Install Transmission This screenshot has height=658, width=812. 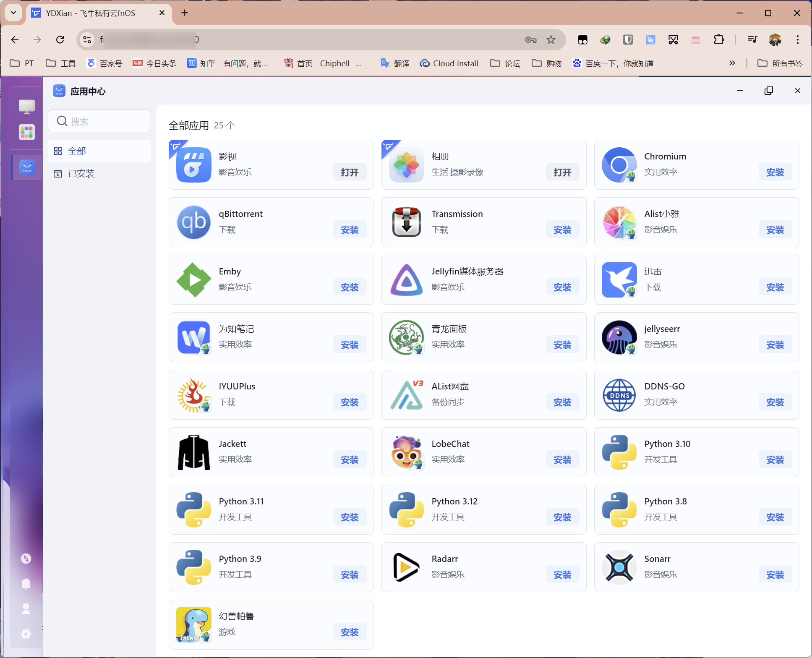[563, 230]
